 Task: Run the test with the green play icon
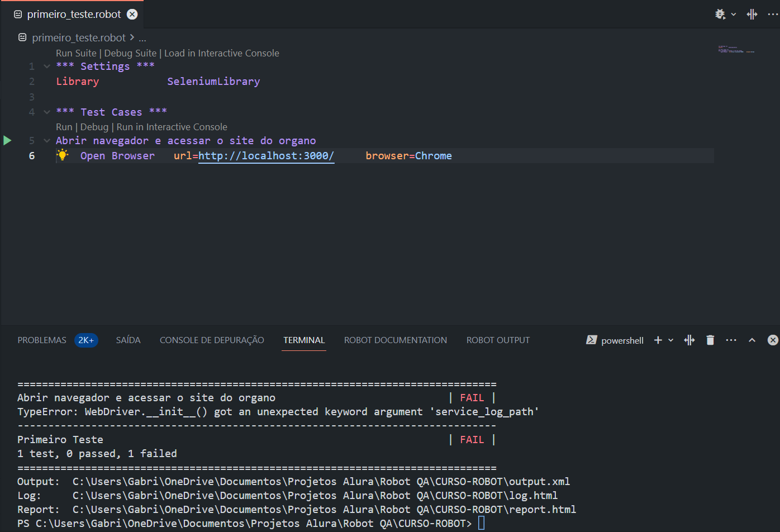coord(7,140)
